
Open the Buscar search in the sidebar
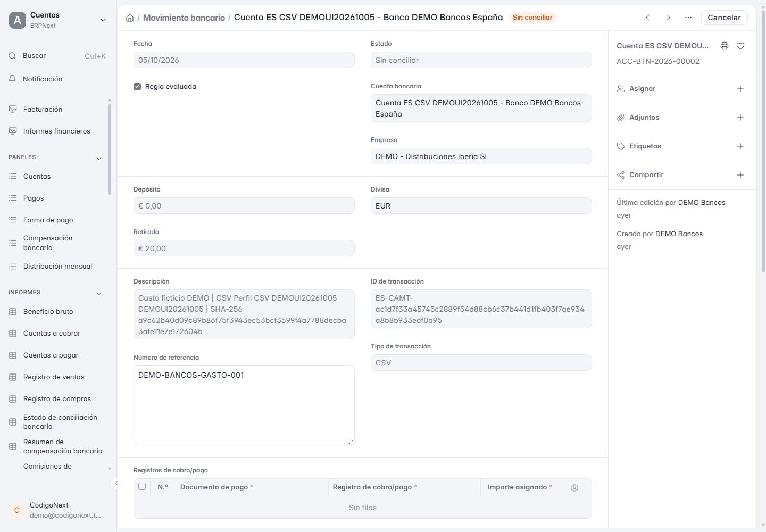(57, 56)
